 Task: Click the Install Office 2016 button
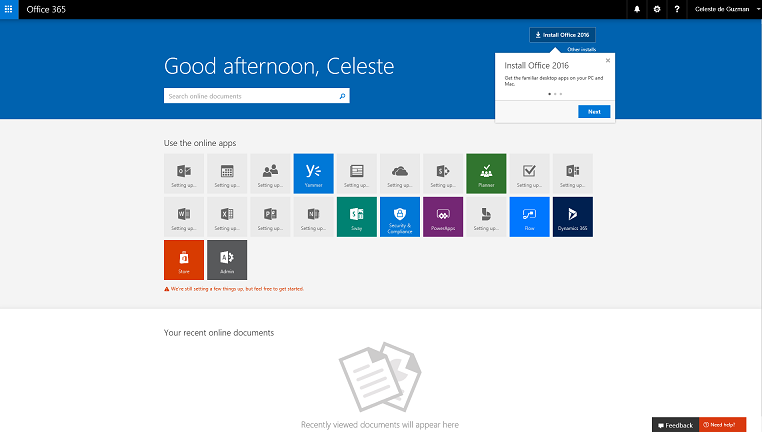(x=562, y=35)
